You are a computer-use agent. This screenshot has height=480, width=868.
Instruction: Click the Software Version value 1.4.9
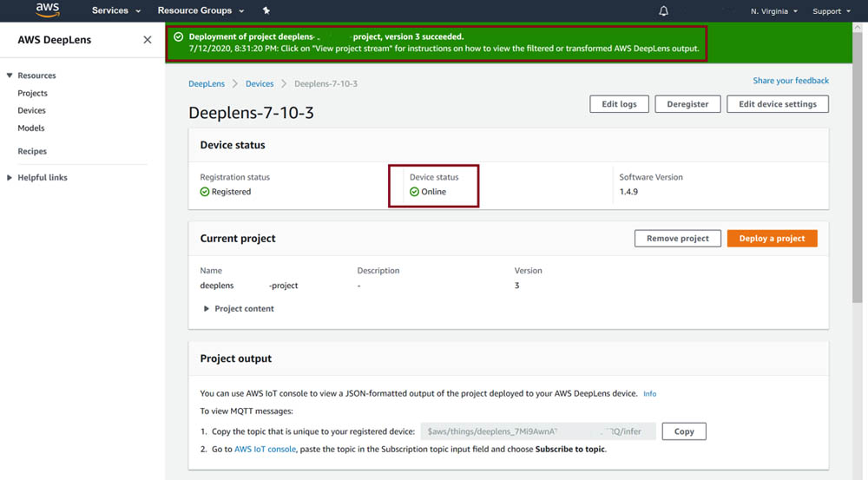tap(628, 192)
